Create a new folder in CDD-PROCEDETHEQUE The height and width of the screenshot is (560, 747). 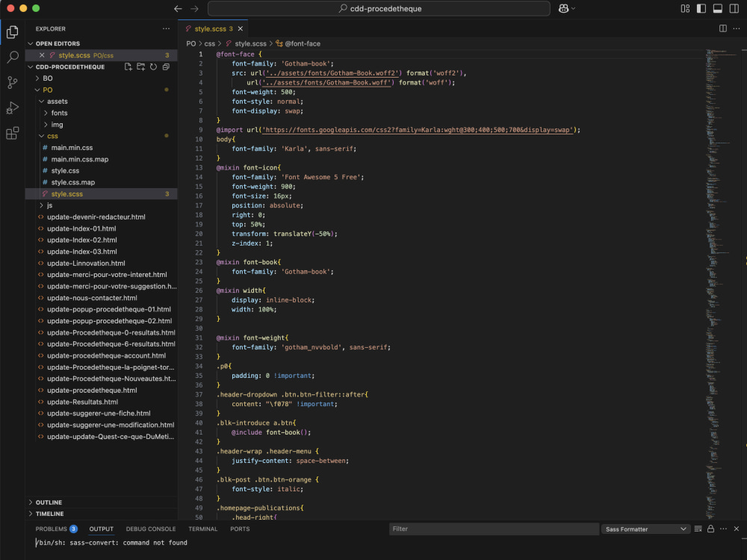click(x=140, y=66)
